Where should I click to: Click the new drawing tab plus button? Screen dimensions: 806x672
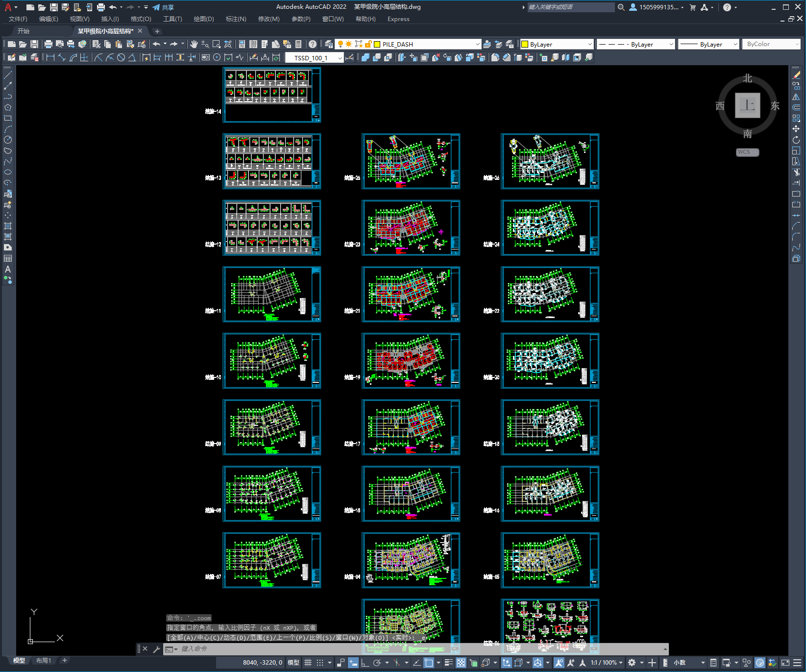(157, 31)
